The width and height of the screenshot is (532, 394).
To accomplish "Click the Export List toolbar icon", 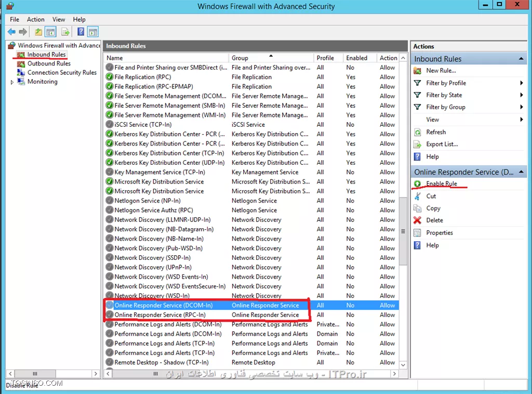I will pyautogui.click(x=65, y=32).
